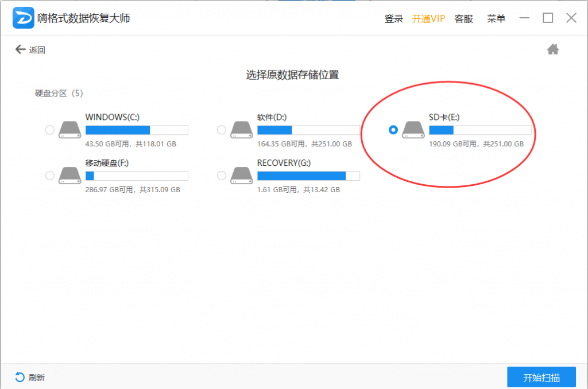Viewport: 588px width, 389px height.
Task: Click the 移动硬盘(F:) drive icon
Action: point(69,176)
